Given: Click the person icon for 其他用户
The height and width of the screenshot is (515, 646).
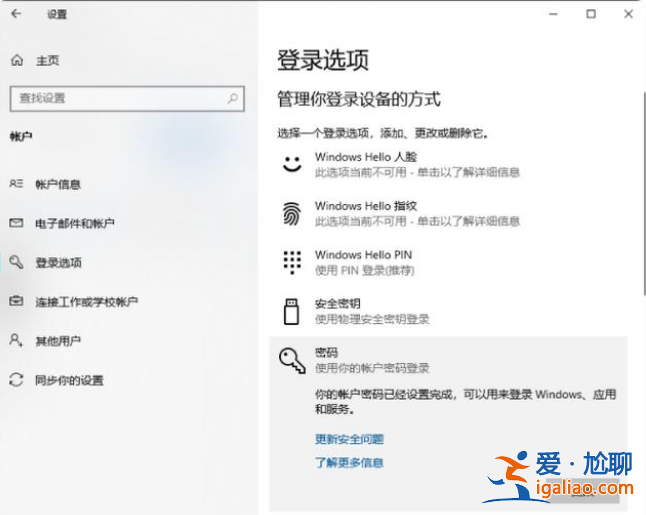Looking at the screenshot, I should [x=16, y=340].
